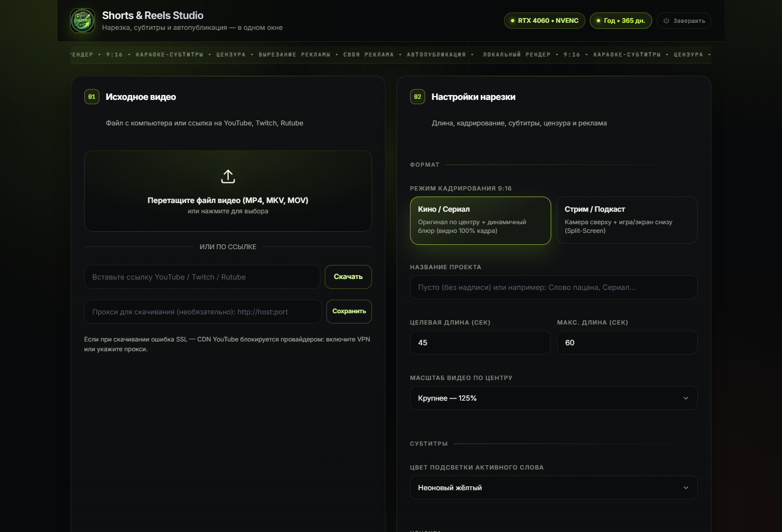Click the 01 step badge
Image resolution: width=782 pixels, height=532 pixels.
pos(92,97)
